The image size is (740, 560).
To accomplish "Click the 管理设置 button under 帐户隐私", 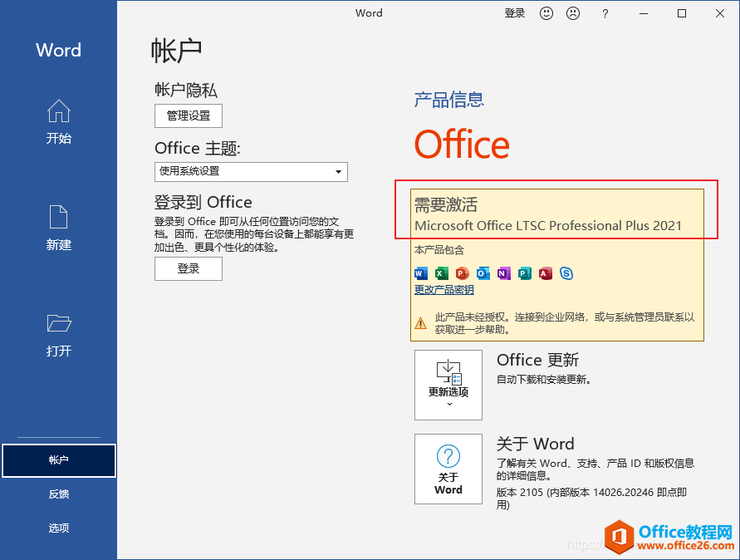I will (188, 115).
